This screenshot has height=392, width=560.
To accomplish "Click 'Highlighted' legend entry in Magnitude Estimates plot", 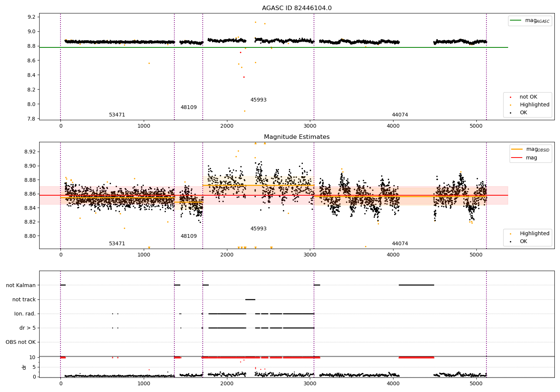I will [530, 234].
